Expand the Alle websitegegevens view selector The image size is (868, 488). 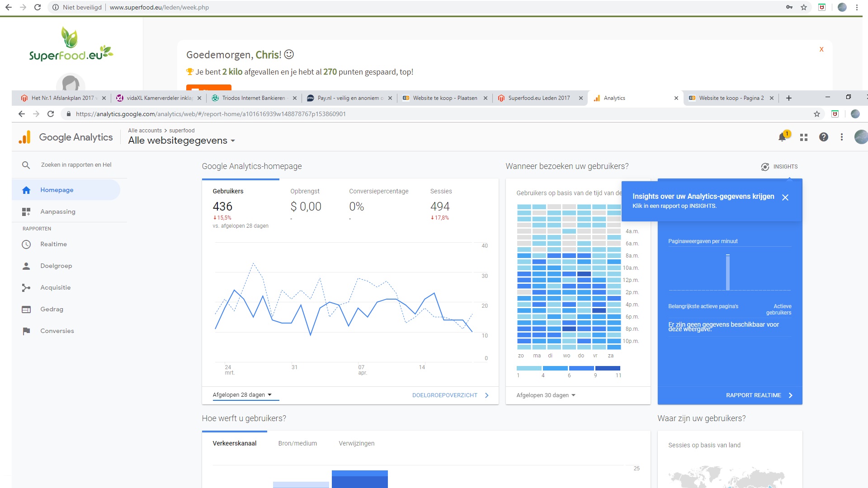tap(182, 141)
